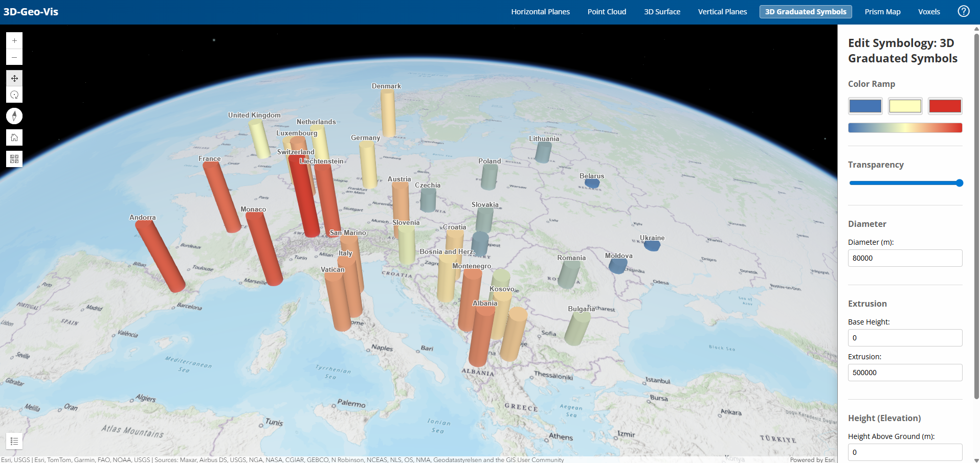
Task: Select the Andorra map label
Action: tap(142, 217)
